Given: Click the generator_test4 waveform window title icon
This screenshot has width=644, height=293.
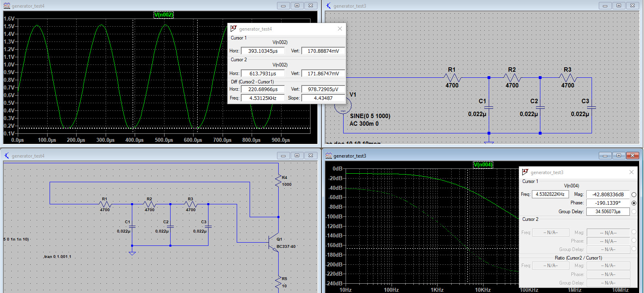Looking at the screenshot, I should pos(7,6).
